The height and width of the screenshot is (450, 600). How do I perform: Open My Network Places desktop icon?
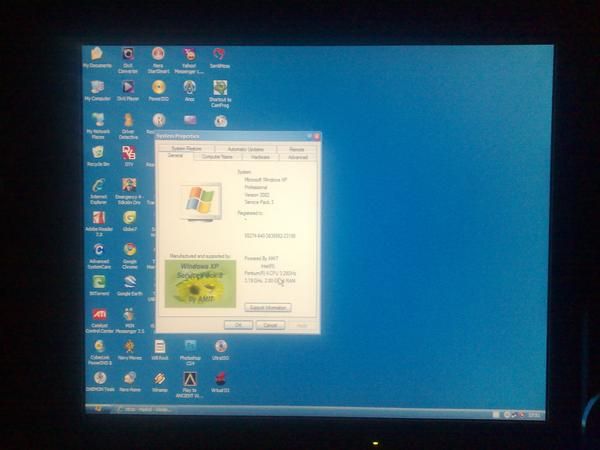98,126
